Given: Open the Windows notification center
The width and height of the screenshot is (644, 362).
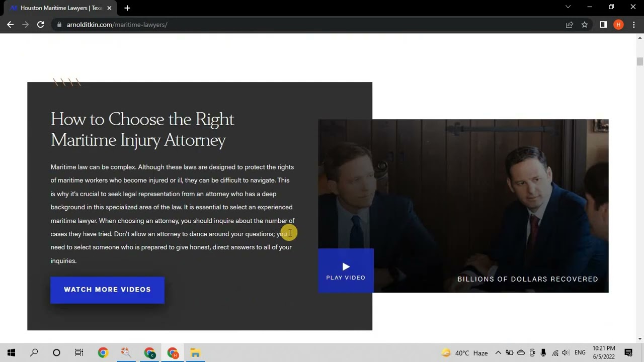Looking at the screenshot, I should (x=628, y=353).
